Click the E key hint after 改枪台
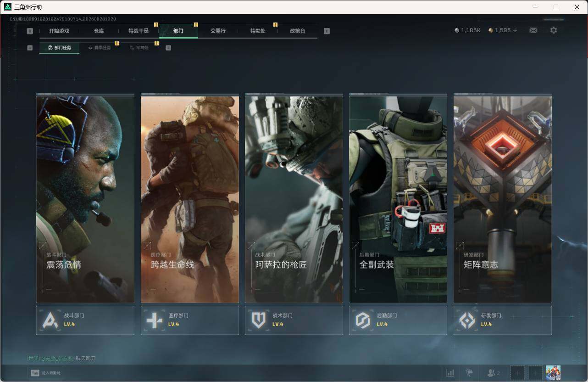The width and height of the screenshot is (588, 382). click(327, 31)
